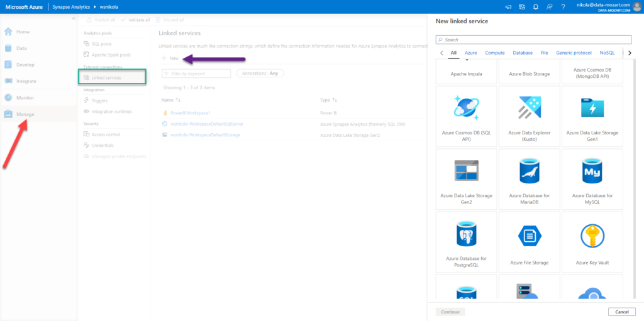
Task: Open the help question mark icon
Action: pos(563,6)
